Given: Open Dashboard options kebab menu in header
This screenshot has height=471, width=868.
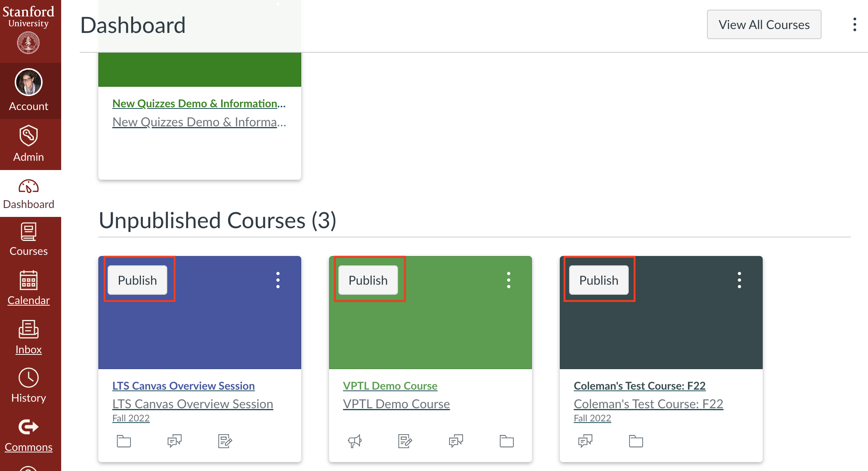Looking at the screenshot, I should (x=855, y=24).
